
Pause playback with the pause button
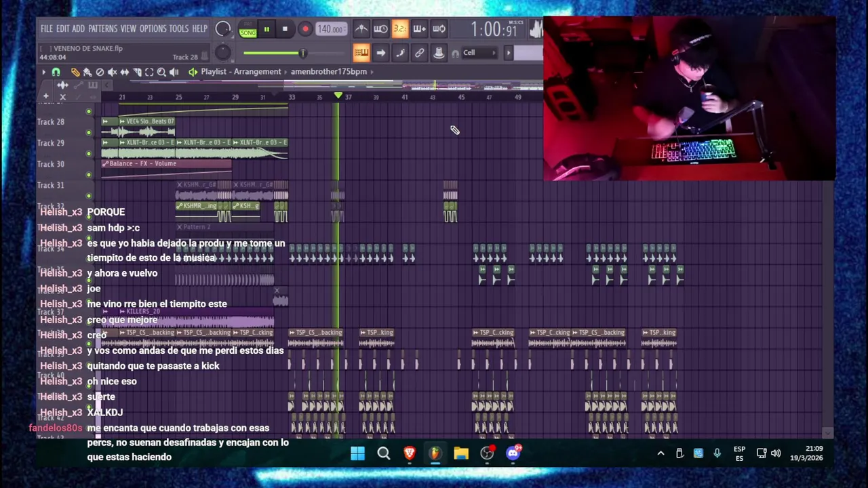coord(267,29)
